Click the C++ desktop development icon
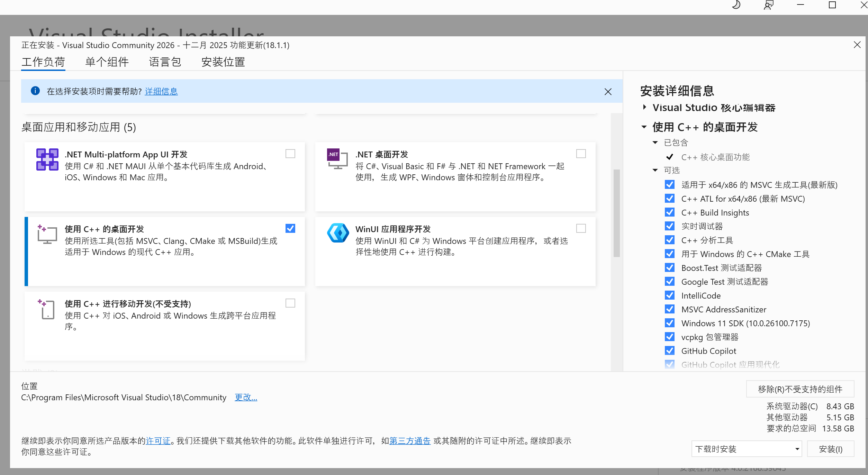Screen dimensions: 868x475 click(x=47, y=234)
